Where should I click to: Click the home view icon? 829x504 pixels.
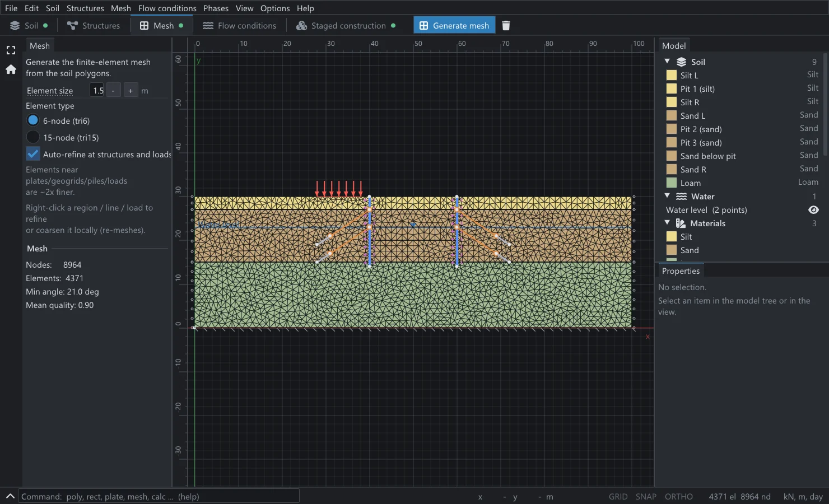(x=11, y=69)
